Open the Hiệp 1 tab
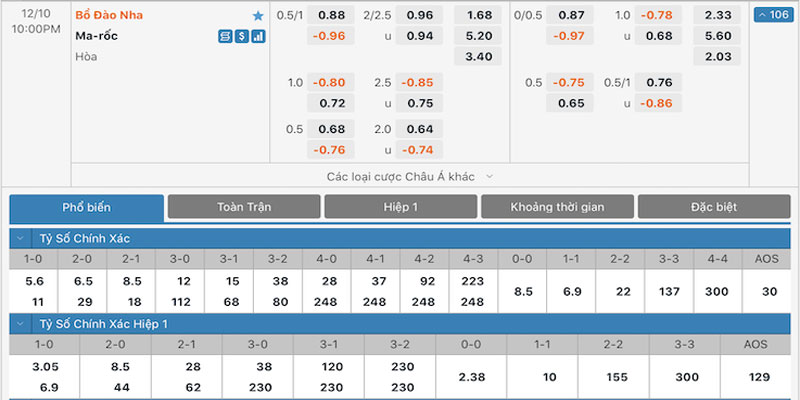800x400 pixels. (401, 207)
